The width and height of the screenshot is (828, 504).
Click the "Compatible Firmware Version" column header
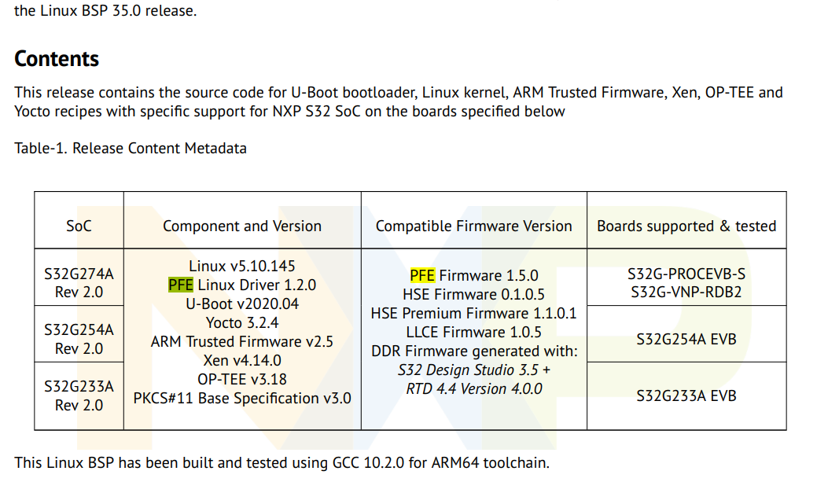473,226
